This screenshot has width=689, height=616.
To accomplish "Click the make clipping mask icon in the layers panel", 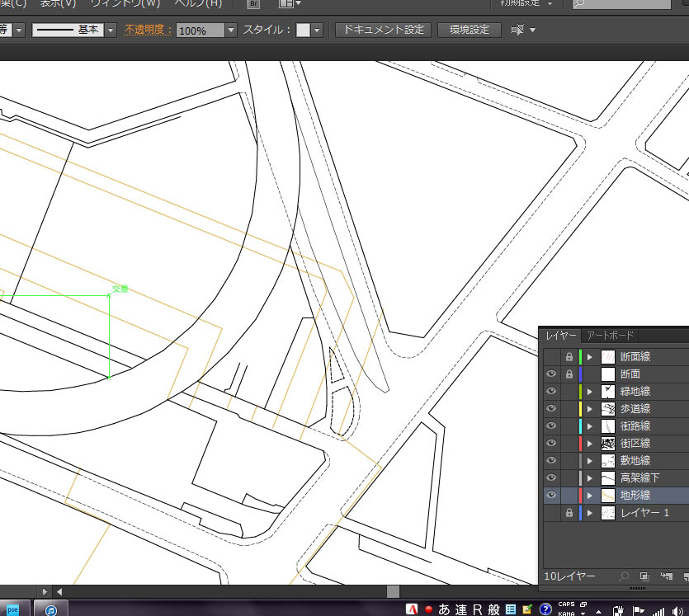I will (x=644, y=576).
